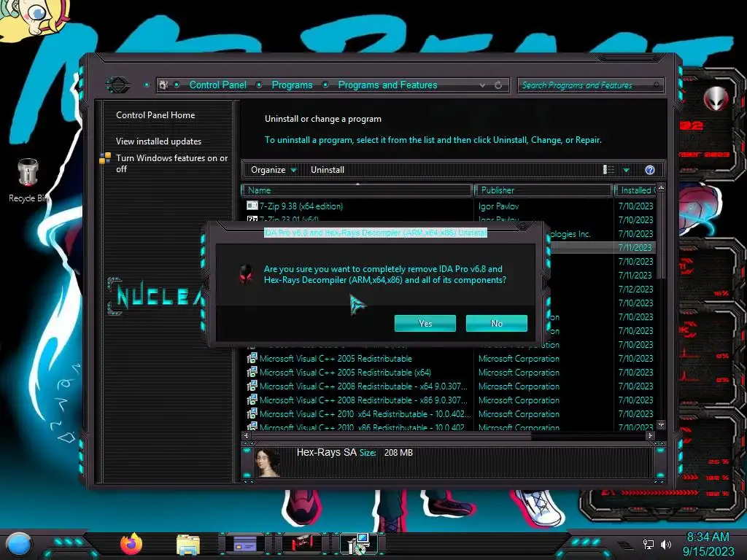Open the clock showing 8:34 AM

pos(708,537)
